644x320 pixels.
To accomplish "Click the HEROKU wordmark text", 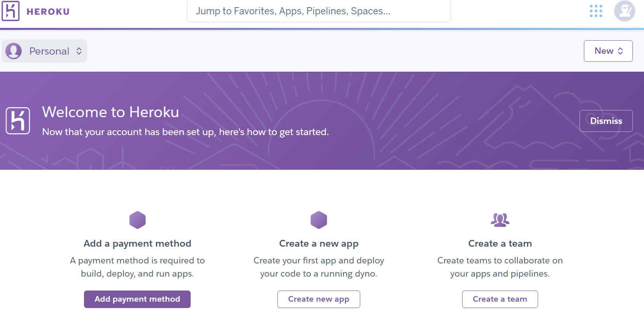I will pyautogui.click(x=48, y=12).
